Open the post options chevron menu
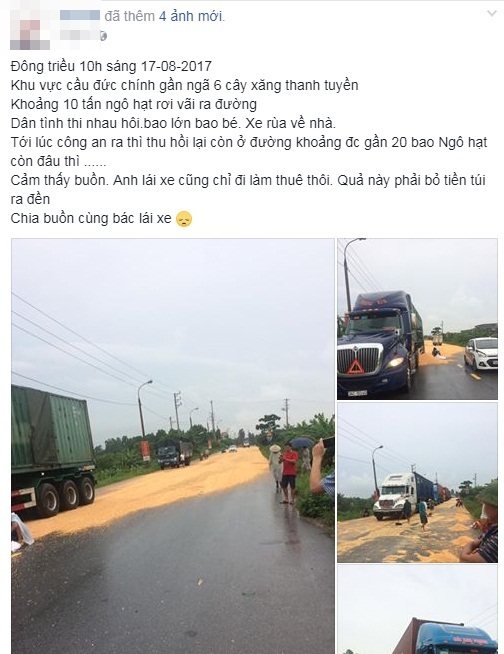Viewport: 504px width, 654px height. click(x=492, y=13)
